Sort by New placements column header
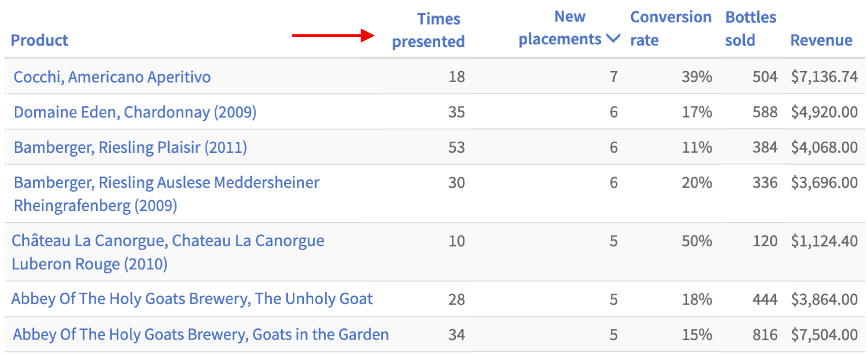The image size is (868, 355). 560,28
